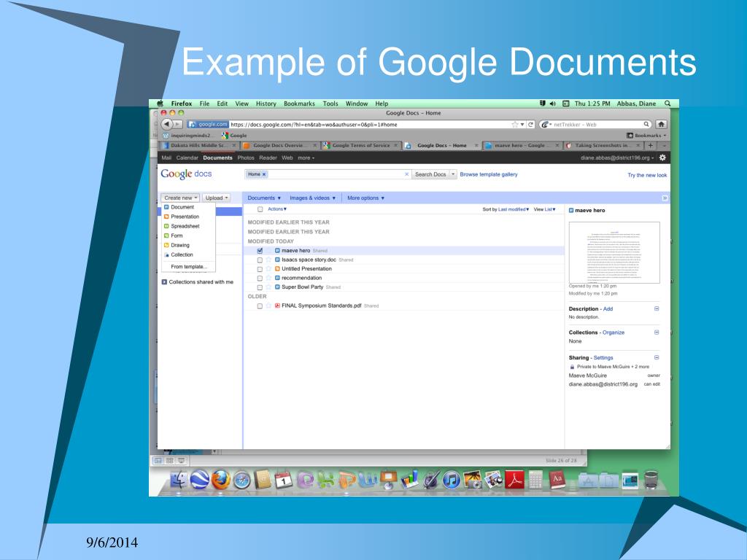Open search options arrow beside Search Docs
This screenshot has width=747, height=560.
pyautogui.click(x=453, y=174)
